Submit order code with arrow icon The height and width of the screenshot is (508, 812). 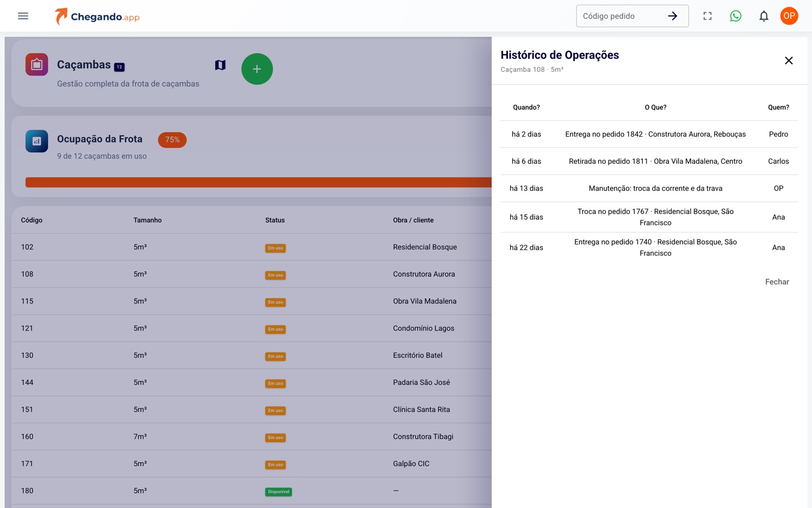673,16
